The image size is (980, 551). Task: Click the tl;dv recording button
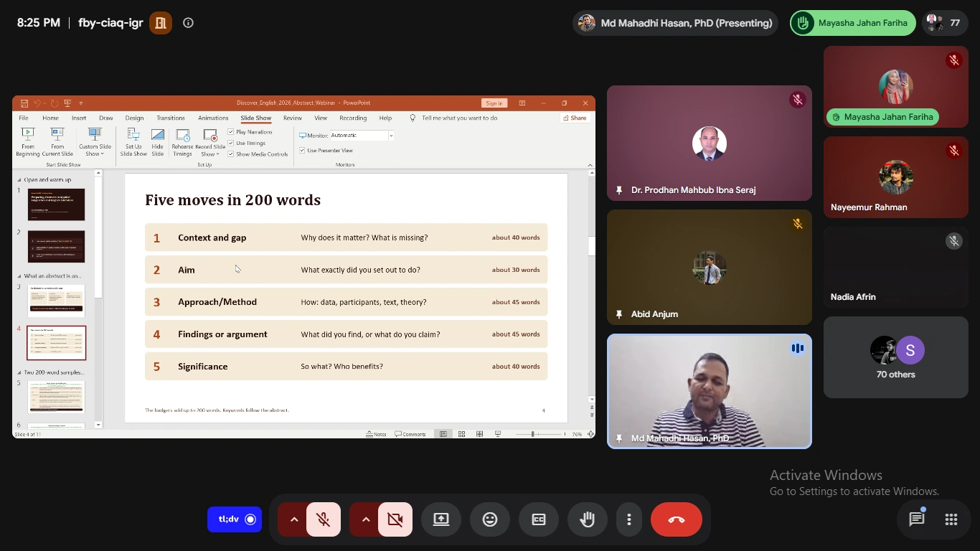[235, 519]
